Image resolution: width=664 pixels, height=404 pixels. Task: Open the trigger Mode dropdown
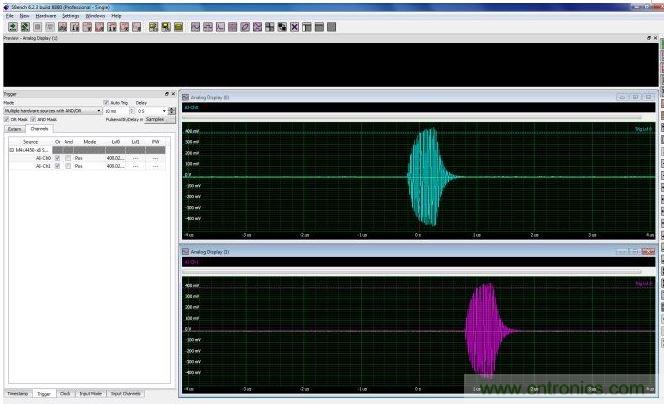coord(99,110)
